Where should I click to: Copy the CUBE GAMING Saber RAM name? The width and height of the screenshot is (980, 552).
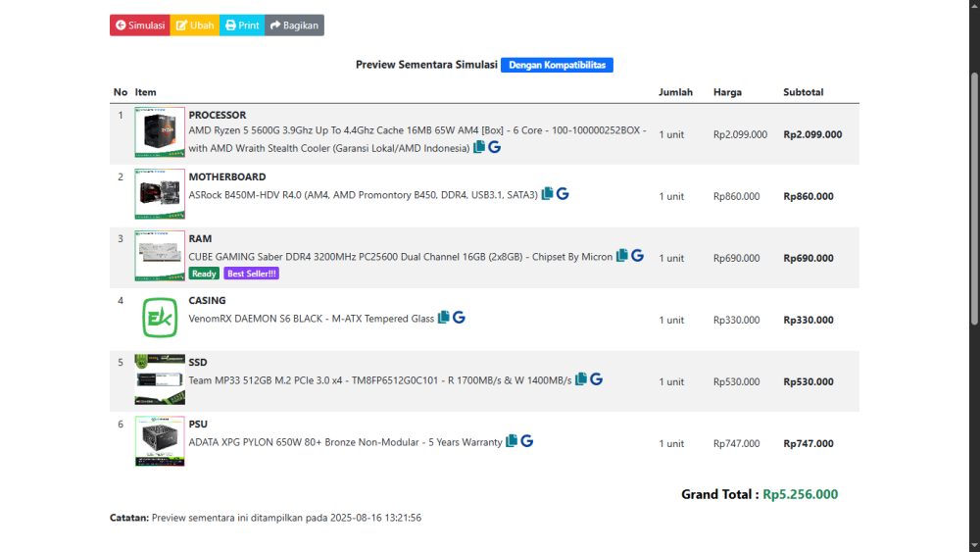click(622, 256)
